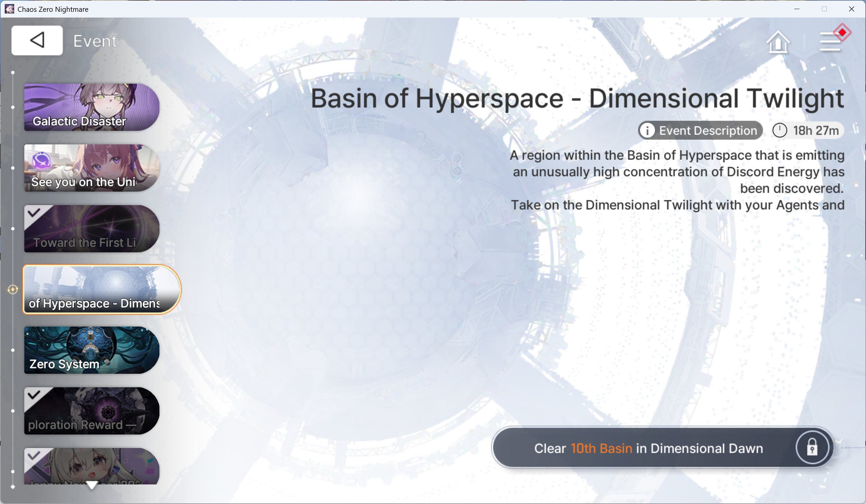The width and height of the screenshot is (866, 504).
Task: Select the Zero System event tab
Action: [x=92, y=350]
